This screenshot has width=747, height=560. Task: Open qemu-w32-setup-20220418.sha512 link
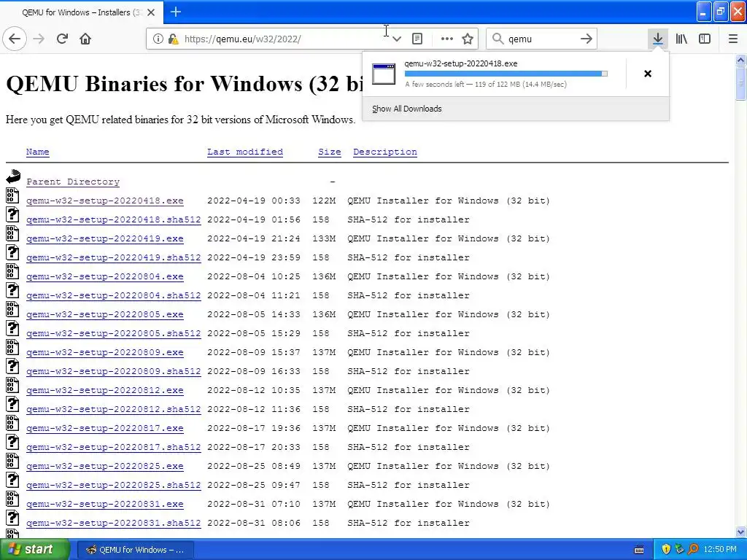113,219
